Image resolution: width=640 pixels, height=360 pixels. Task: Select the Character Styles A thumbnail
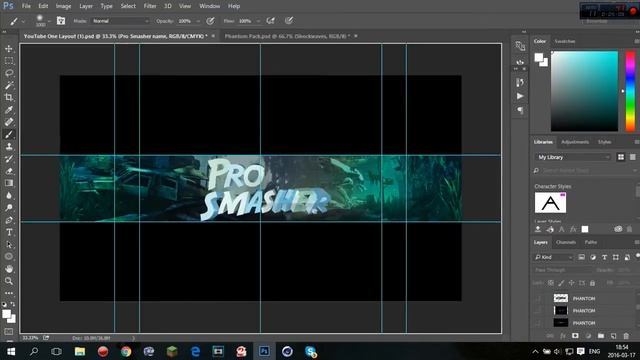[x=550, y=202]
